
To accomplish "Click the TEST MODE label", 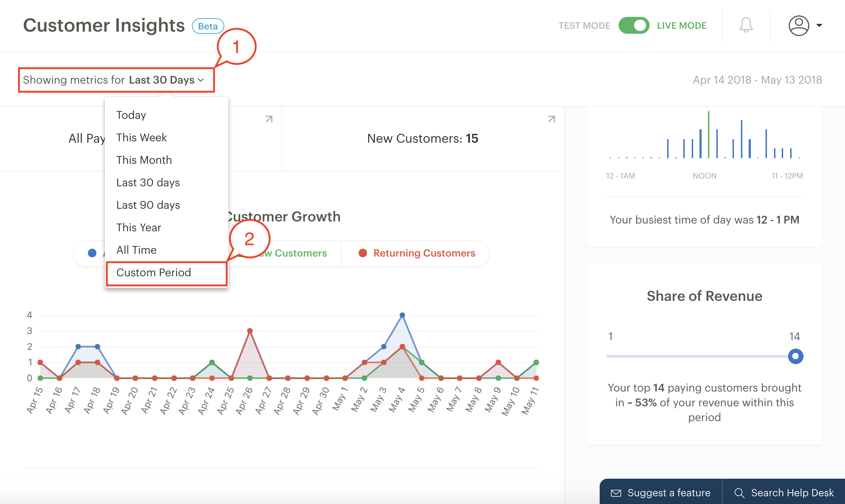I will (x=584, y=26).
